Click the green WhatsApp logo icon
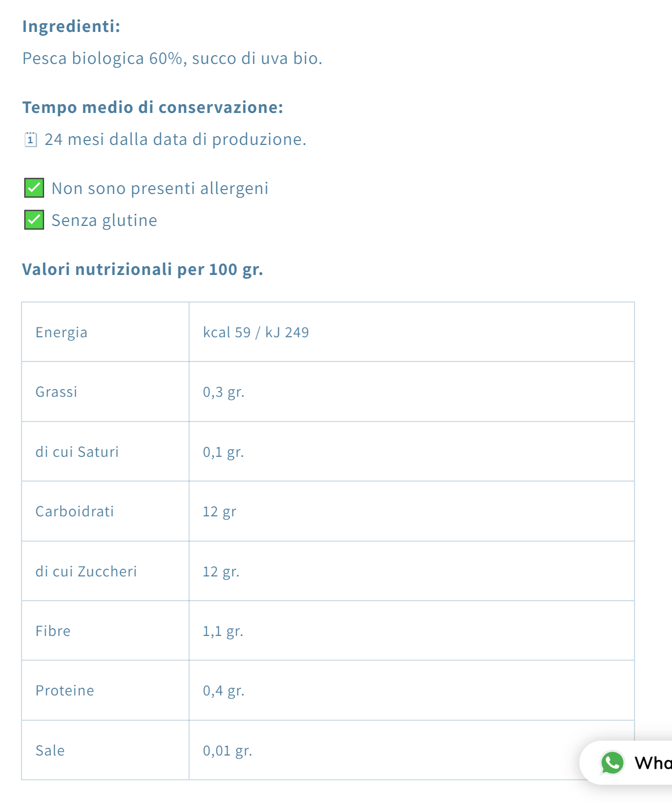The width and height of the screenshot is (672, 804). coord(612,763)
